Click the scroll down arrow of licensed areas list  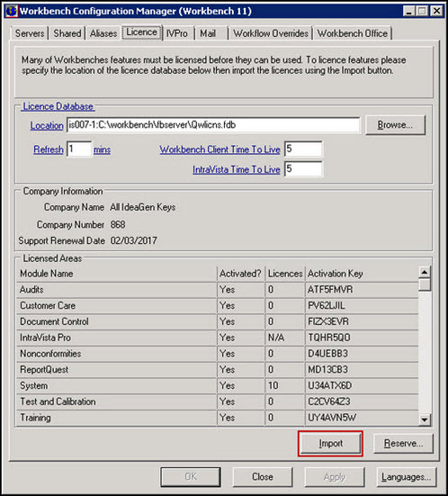pos(425,419)
